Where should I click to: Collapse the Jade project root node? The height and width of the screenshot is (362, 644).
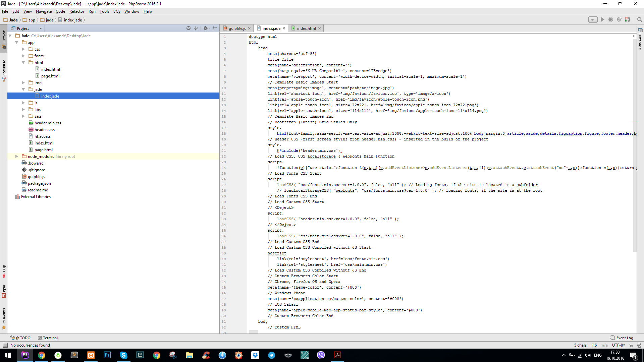tap(10, 36)
